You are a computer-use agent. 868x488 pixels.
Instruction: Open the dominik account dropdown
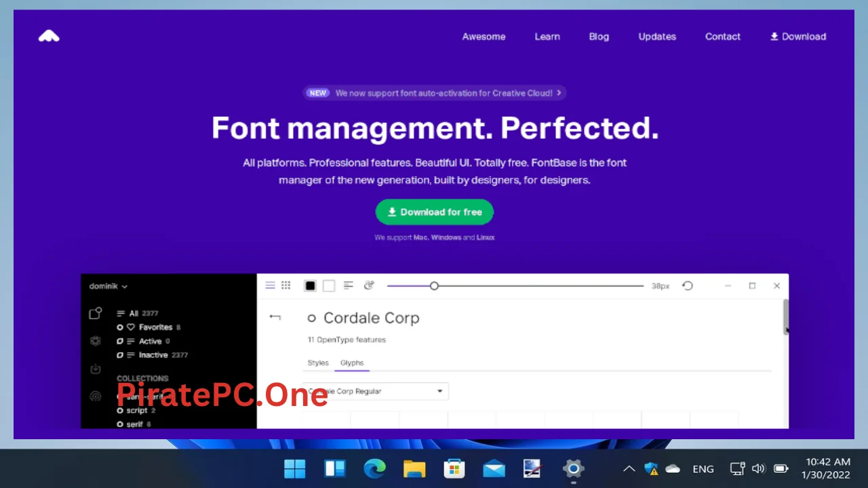click(x=108, y=286)
